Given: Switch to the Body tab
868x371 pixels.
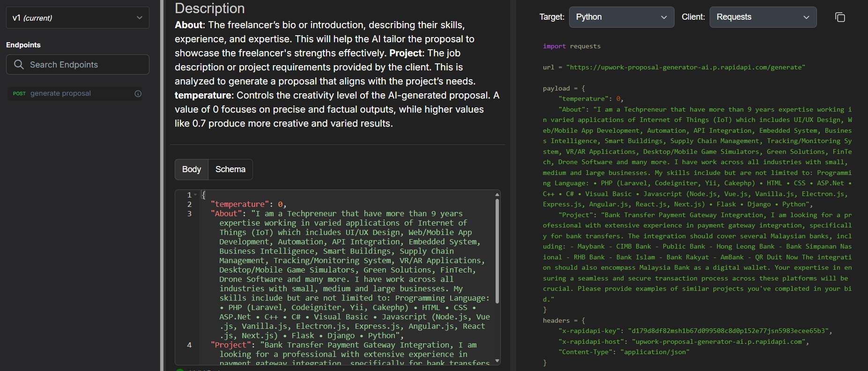Looking at the screenshot, I should pos(192,169).
